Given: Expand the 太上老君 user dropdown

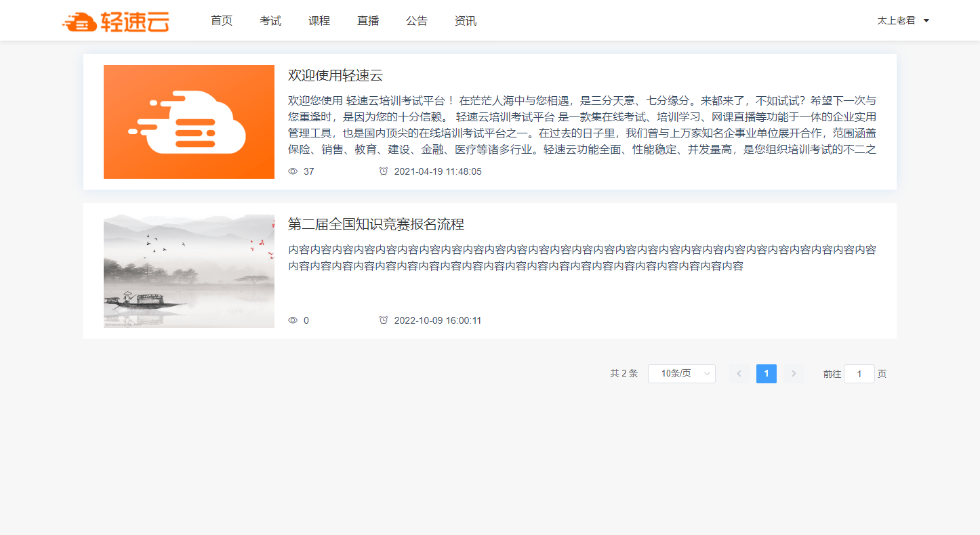Looking at the screenshot, I should (x=903, y=21).
